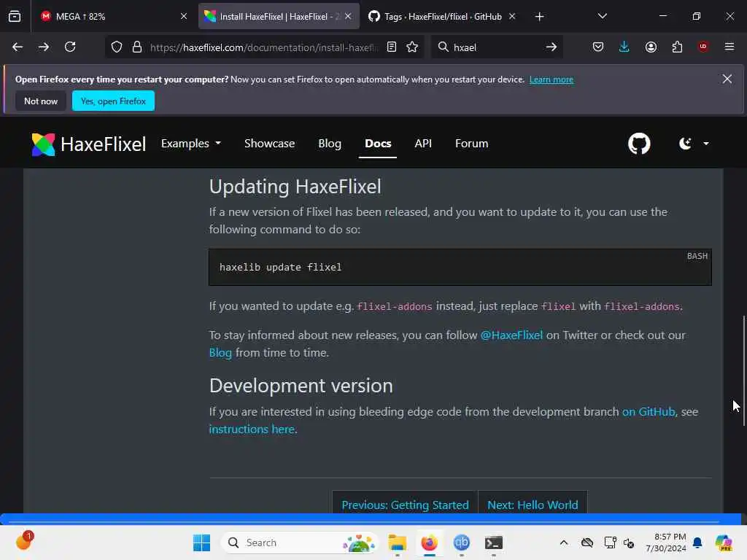
Task: Click the 'haxelib update flixel' code block
Action: (x=460, y=267)
